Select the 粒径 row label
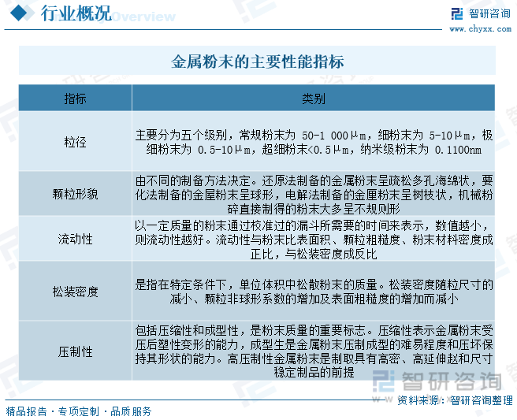Viewport: 517px width, 420px height. [75, 142]
